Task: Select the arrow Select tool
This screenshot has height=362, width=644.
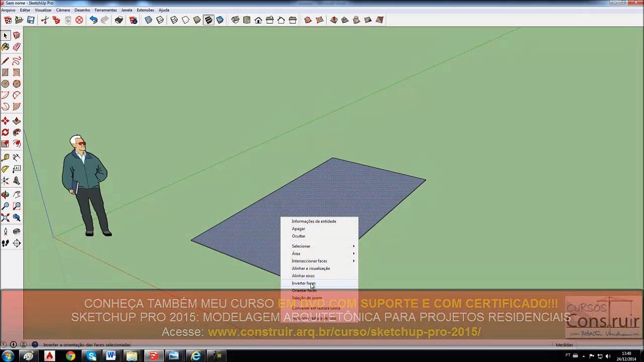Action: coord(6,36)
